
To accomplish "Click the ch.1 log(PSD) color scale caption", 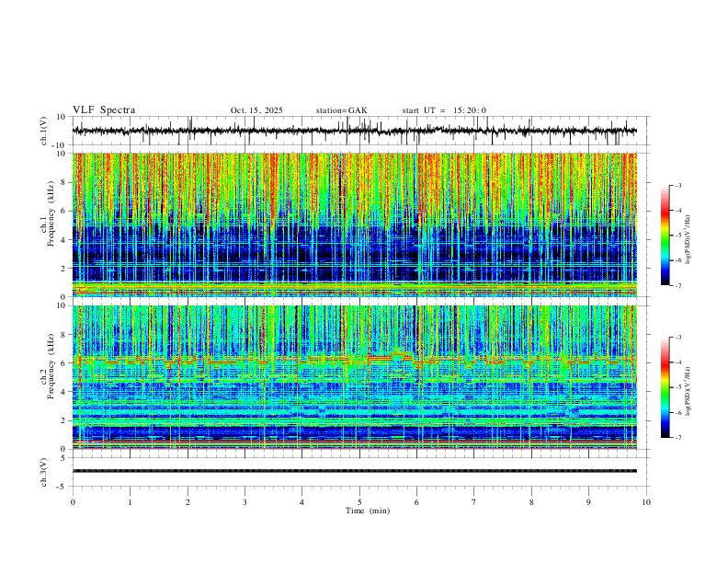I will pyautogui.click(x=688, y=240).
